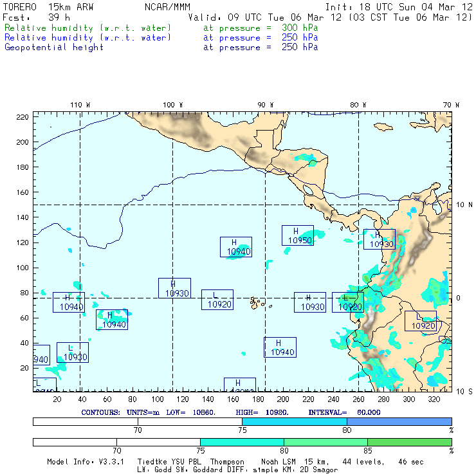
Task: Click the 'NCAR/MMM' header text
Action: tap(167, 7)
